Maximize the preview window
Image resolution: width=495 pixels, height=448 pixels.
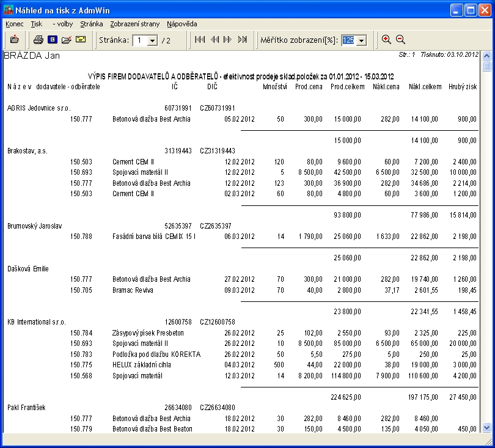pyautogui.click(x=471, y=10)
